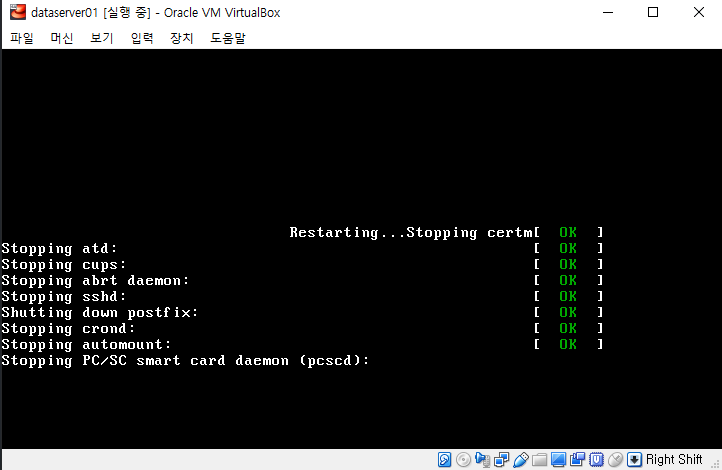Click the 'Stopping automount:' console line
Image resolution: width=722 pixels, height=470 pixels.
(x=87, y=344)
